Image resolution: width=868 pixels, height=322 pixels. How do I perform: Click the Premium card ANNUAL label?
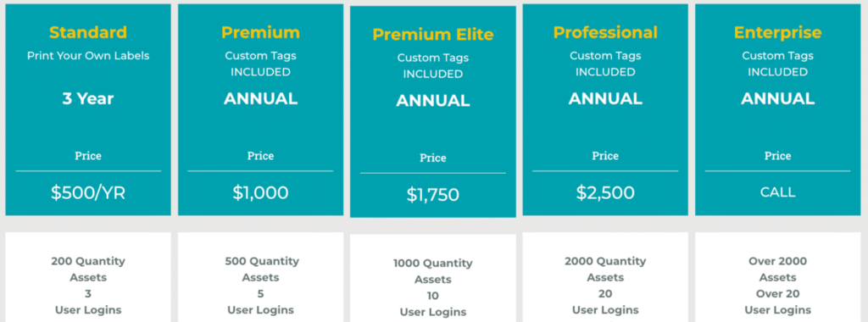[x=261, y=99]
